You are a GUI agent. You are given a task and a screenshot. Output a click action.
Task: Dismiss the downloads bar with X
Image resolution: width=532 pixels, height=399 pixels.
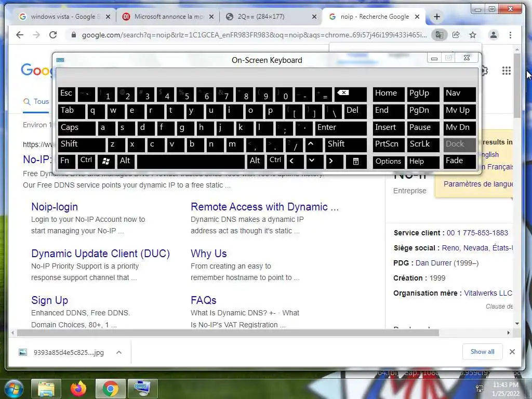coord(512,352)
